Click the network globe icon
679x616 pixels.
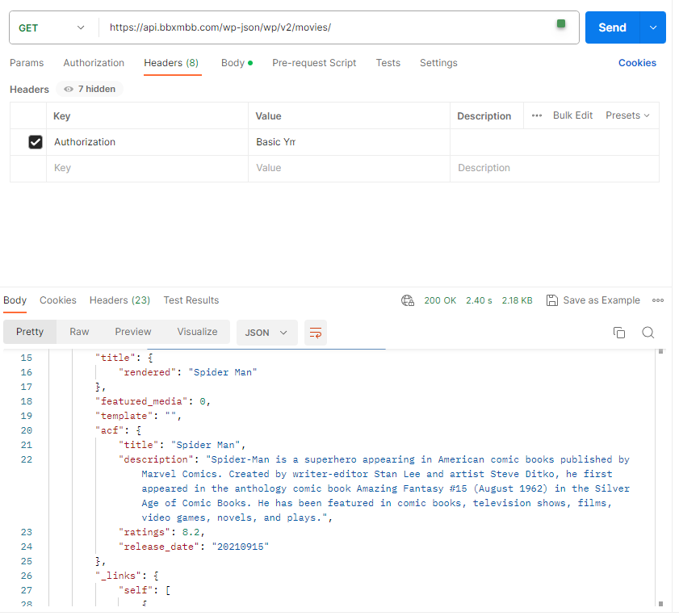(x=408, y=300)
